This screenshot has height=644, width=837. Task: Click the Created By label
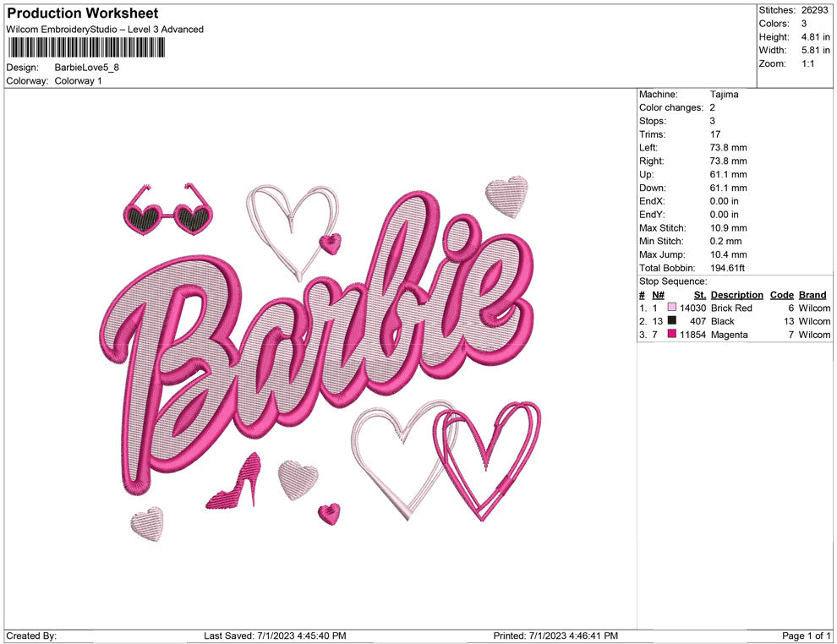[31, 636]
